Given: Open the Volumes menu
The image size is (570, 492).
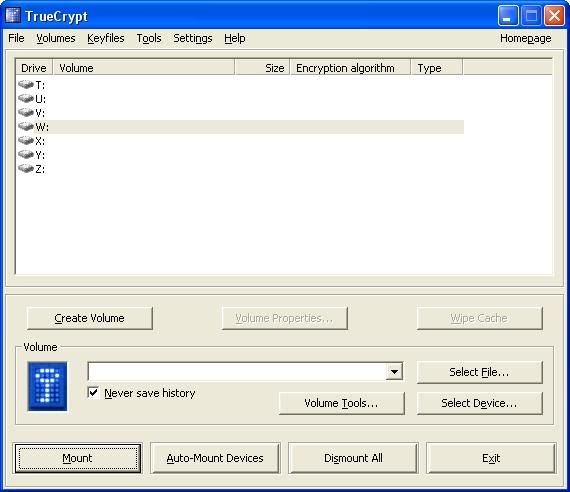Looking at the screenshot, I should [x=56, y=38].
